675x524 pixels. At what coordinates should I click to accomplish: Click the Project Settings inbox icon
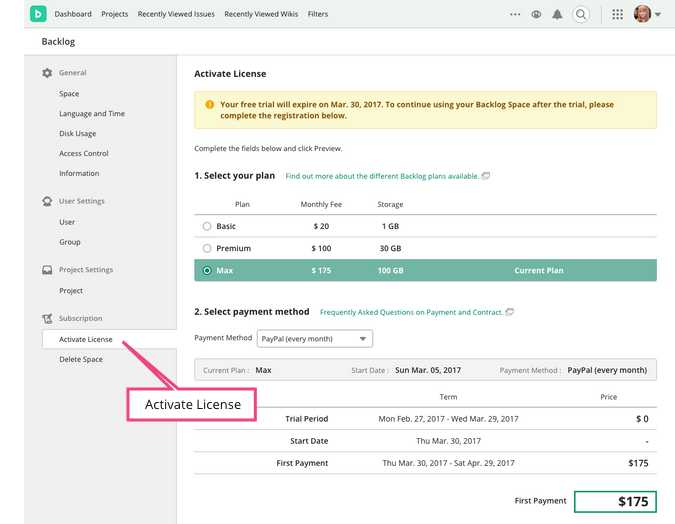[x=47, y=270]
